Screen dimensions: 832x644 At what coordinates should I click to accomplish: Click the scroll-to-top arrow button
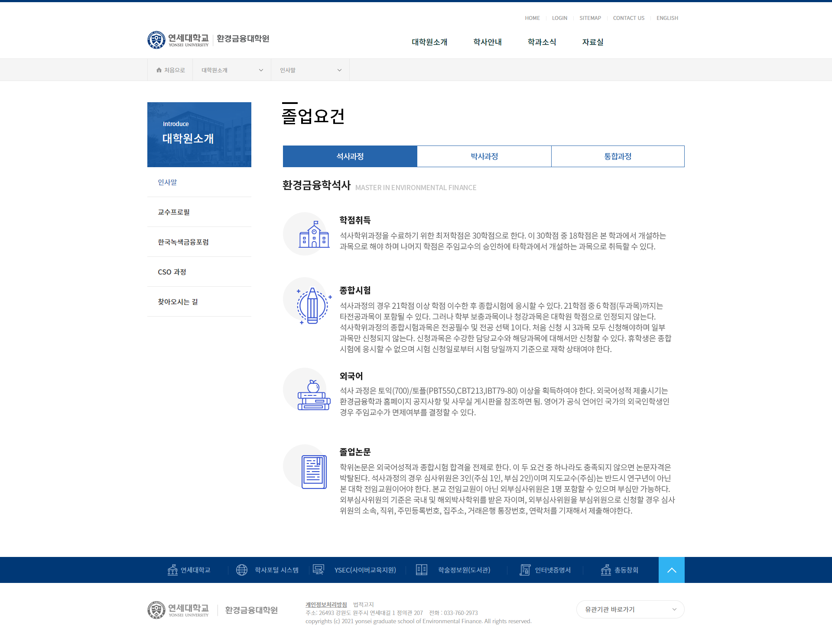(x=671, y=570)
